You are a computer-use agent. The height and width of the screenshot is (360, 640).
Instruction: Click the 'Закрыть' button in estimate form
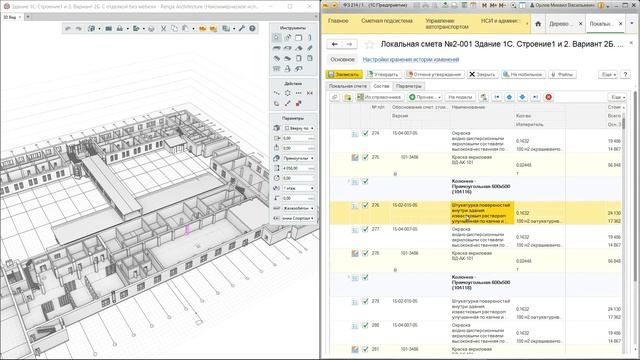[x=482, y=75]
